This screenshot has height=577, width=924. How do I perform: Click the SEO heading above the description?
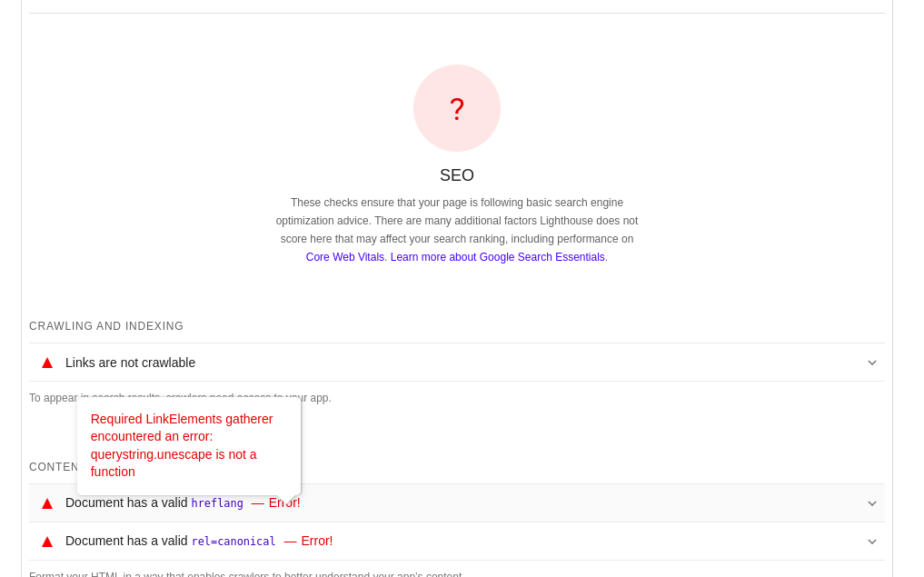click(456, 174)
